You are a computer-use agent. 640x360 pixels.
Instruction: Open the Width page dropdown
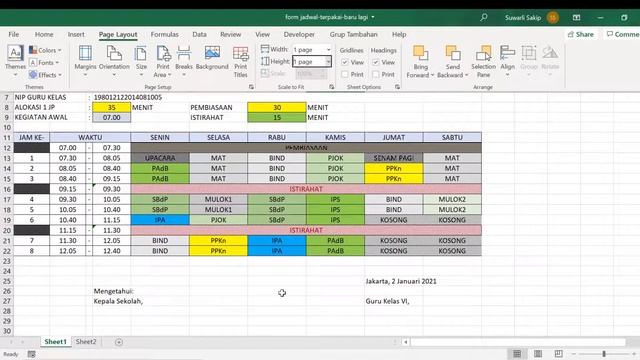[328, 49]
